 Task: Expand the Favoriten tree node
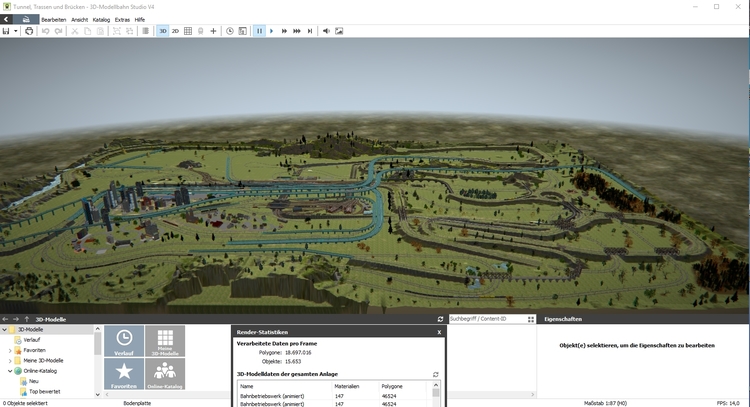click(10, 351)
